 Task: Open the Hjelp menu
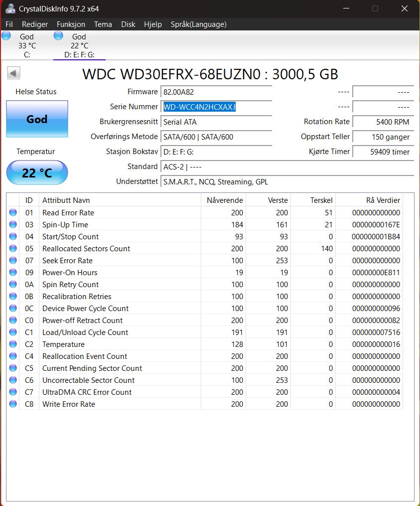(x=153, y=24)
